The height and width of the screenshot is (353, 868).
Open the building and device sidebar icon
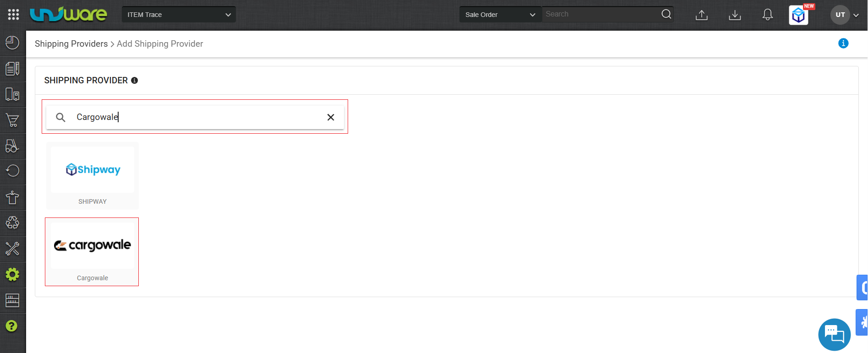point(12,94)
